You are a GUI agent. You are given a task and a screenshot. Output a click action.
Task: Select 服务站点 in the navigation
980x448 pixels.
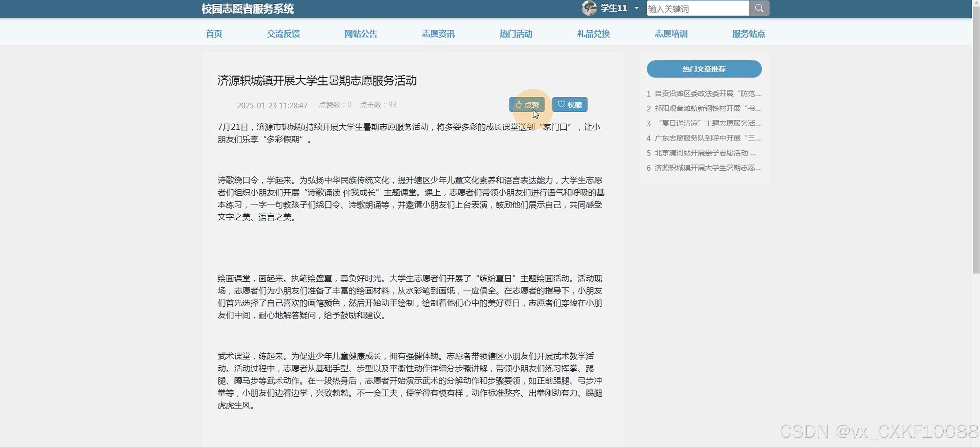coord(748,34)
